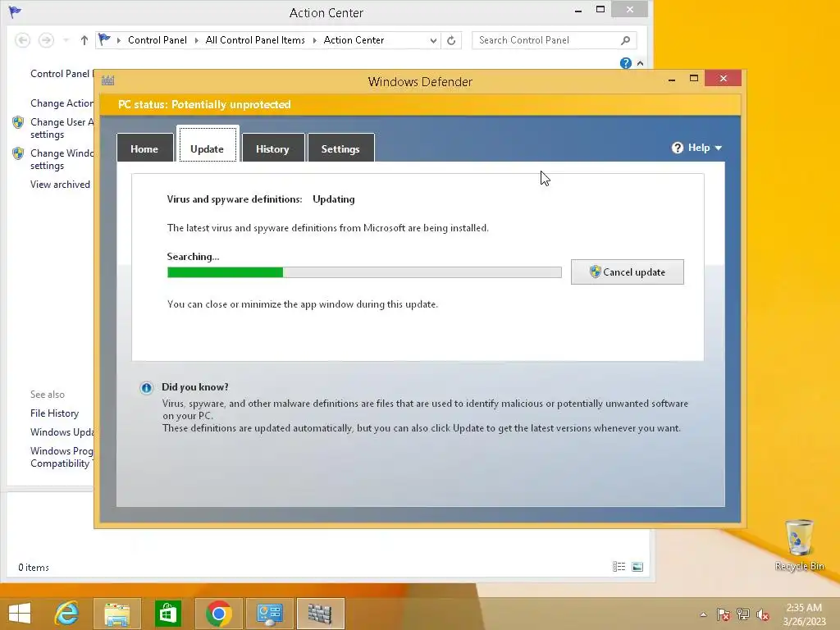
Task: Click the flag icon in the address bar
Action: click(104, 39)
